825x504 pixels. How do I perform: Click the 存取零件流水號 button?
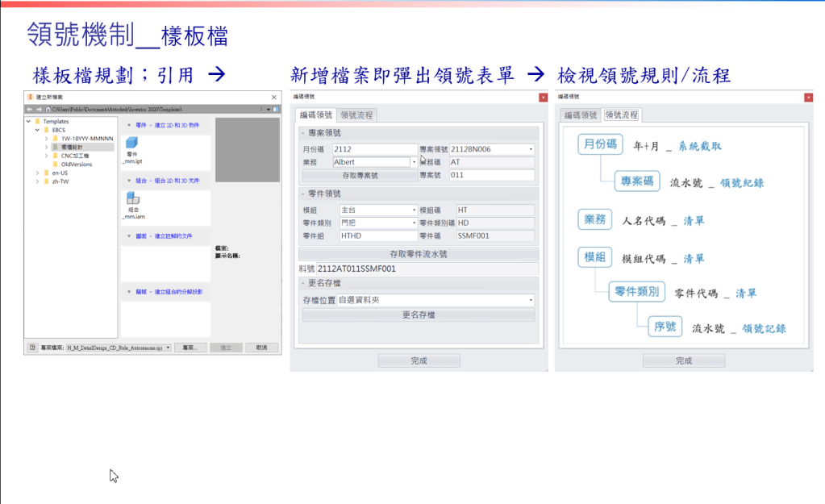point(418,253)
